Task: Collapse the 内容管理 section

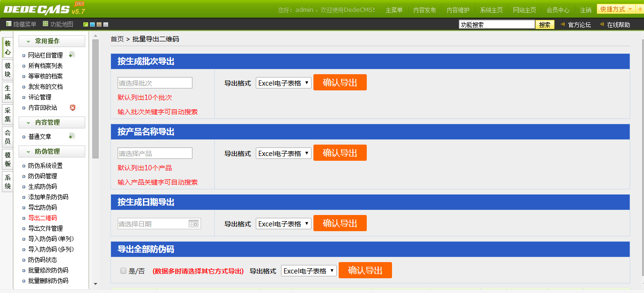Action: click(52, 122)
